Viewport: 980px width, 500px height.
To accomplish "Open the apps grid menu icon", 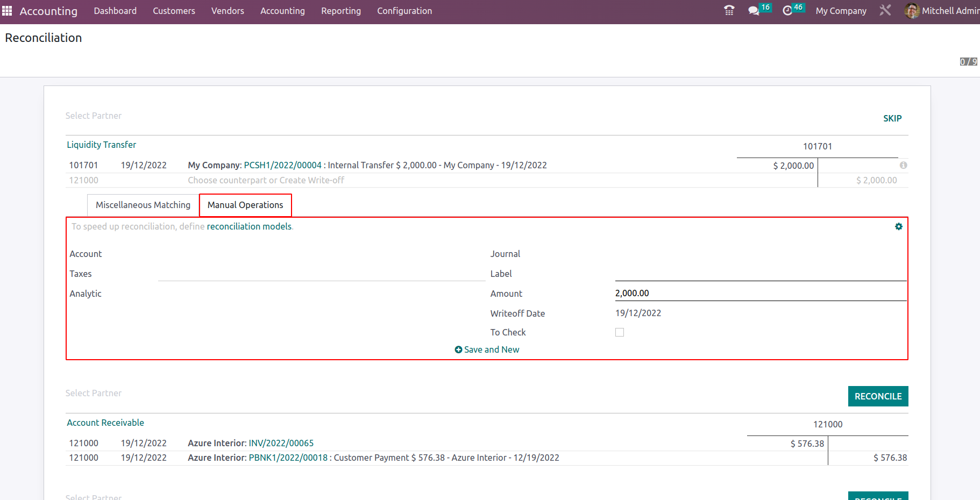I will point(7,11).
